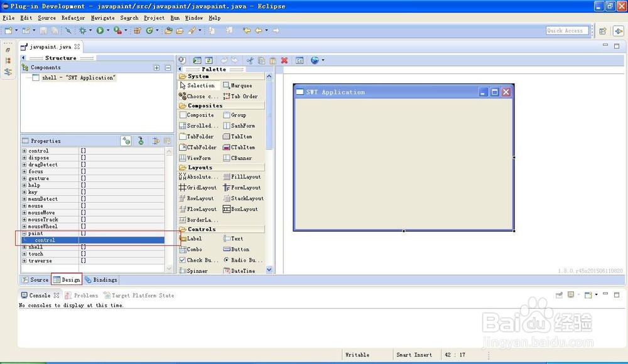Viewport: 628px width, 364px height.
Task: Select the FormLayout palette item
Action: [242, 188]
